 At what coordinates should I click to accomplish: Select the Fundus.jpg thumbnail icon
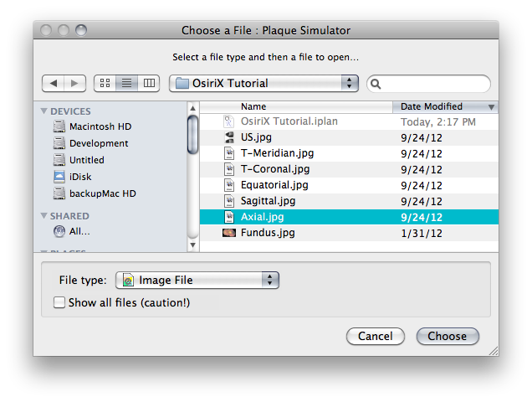(229, 233)
